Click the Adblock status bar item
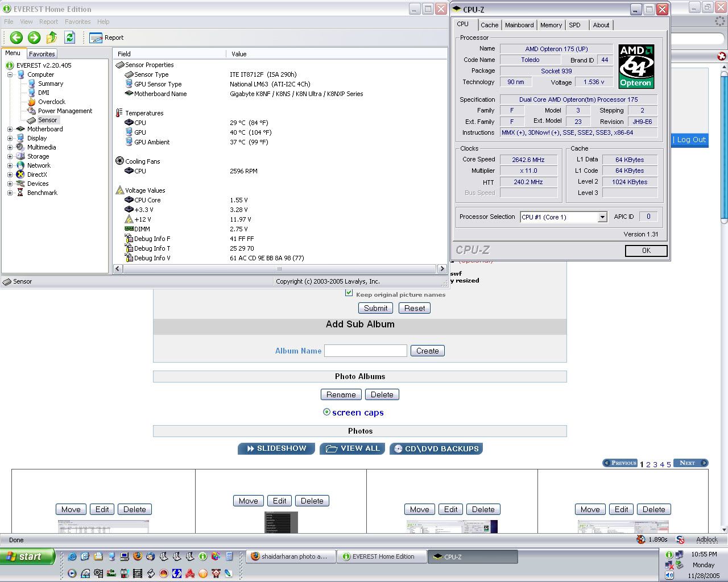Screen dimensions: 728x582 (x=707, y=540)
